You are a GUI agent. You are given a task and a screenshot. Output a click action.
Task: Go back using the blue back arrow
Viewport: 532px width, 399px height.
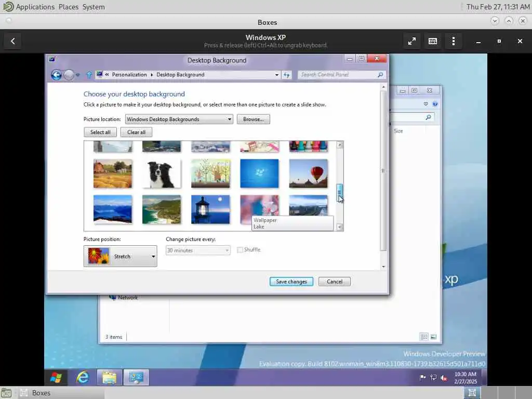(56, 75)
